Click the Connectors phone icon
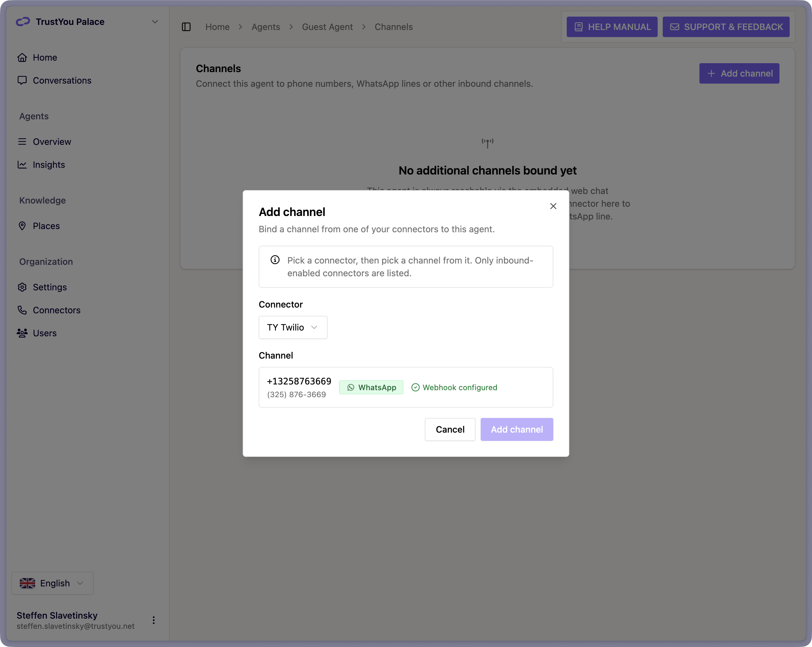Viewport: 812px width, 647px height. click(x=22, y=310)
